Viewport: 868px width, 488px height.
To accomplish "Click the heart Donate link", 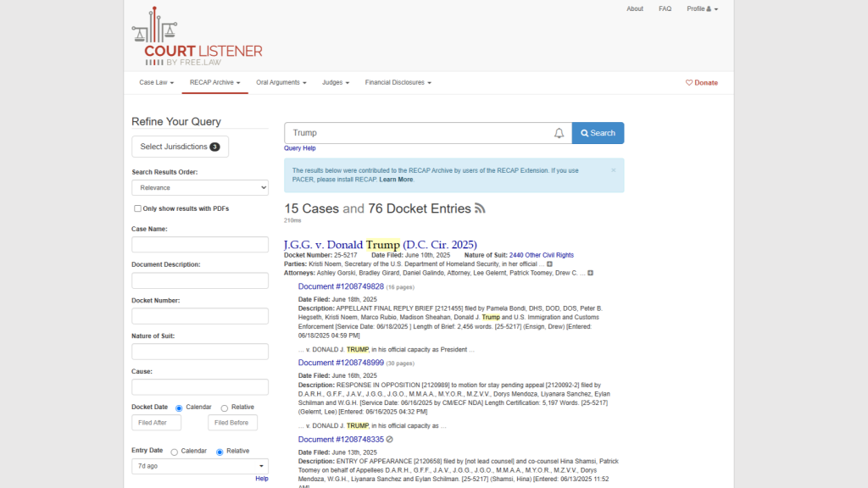I will tap(701, 83).
